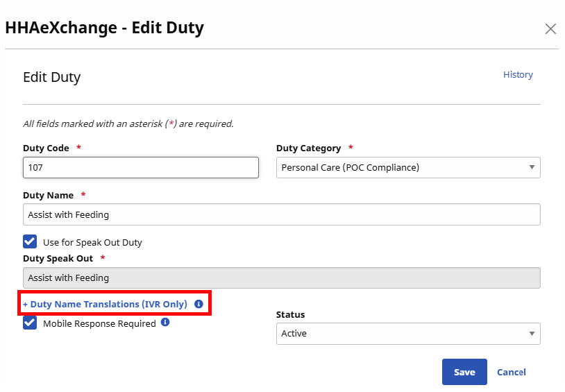The width and height of the screenshot is (565, 392).
Task: Click the greyed-out Duty Speak Out field
Action: point(281,278)
